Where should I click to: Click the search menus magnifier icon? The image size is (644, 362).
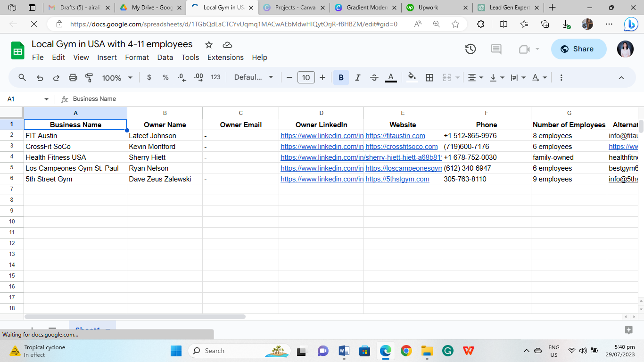pos(22,78)
